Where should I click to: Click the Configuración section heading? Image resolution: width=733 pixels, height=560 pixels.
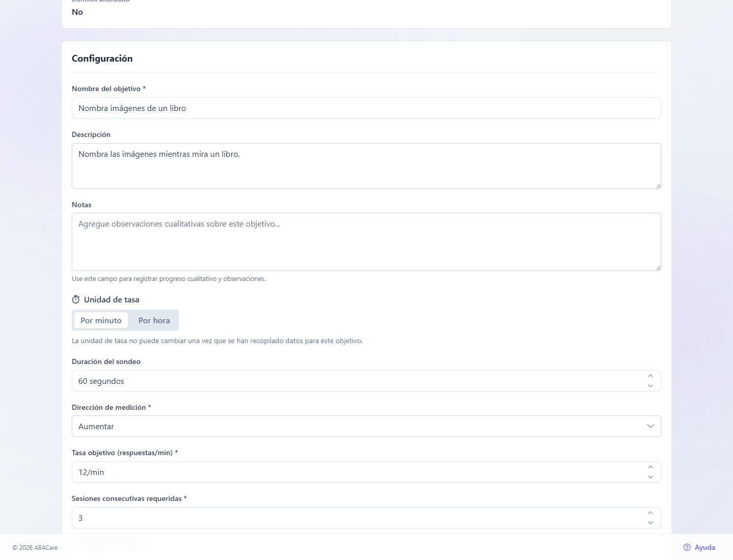(x=102, y=59)
